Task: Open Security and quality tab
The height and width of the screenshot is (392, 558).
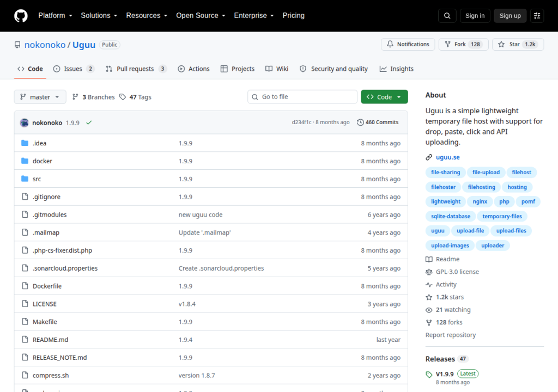Action: [333, 69]
